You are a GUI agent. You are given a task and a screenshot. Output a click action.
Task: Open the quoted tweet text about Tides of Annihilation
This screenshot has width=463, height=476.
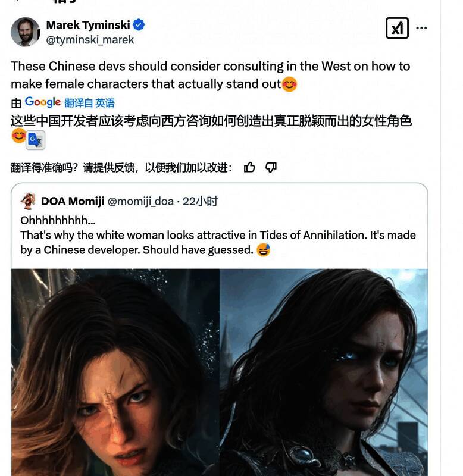[218, 236]
